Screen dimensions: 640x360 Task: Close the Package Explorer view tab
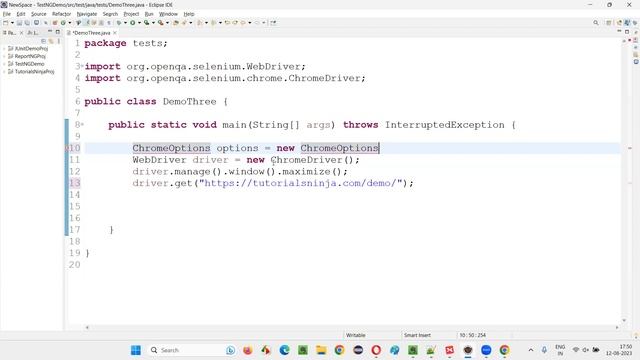[21, 33]
